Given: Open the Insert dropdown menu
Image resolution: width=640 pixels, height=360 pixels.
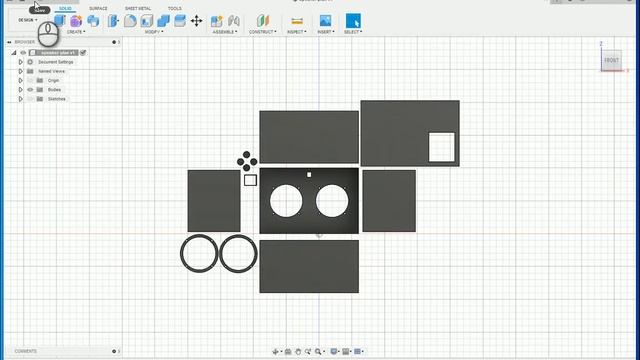Looking at the screenshot, I should pos(326,32).
